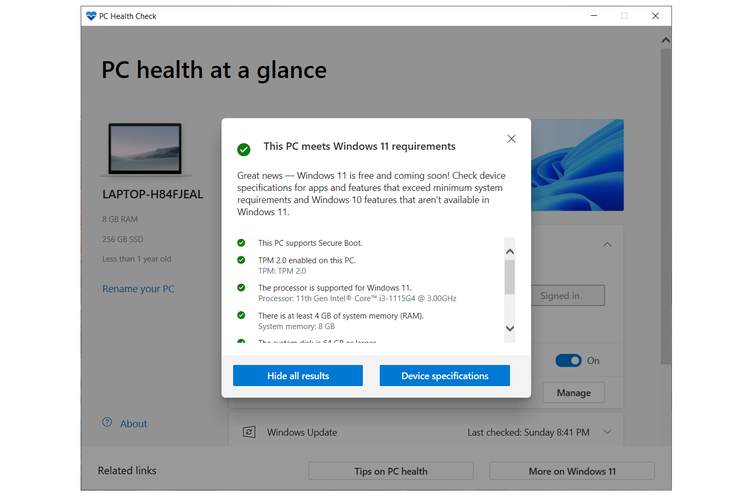This screenshot has height=500, width=750.
Task: Click the Processor i3-1115G4 detail line
Action: coord(357,299)
